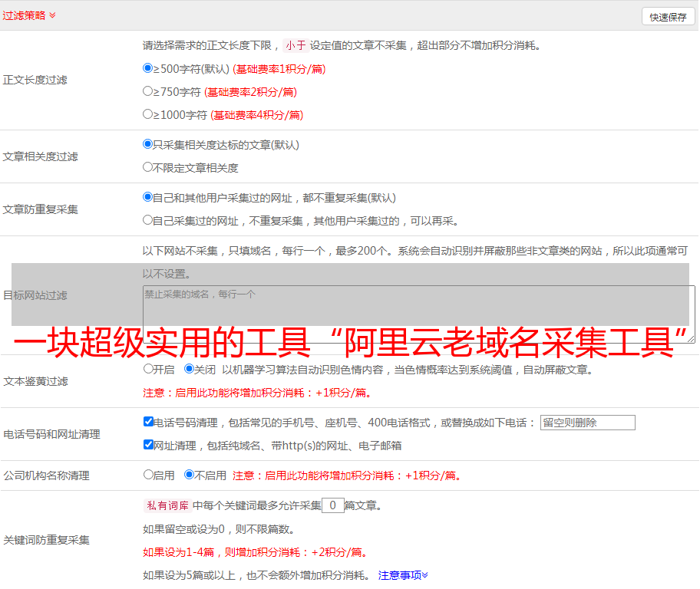Click the 基础费率1积分/篇 red note
This screenshot has height=589, width=700.
click(x=279, y=69)
